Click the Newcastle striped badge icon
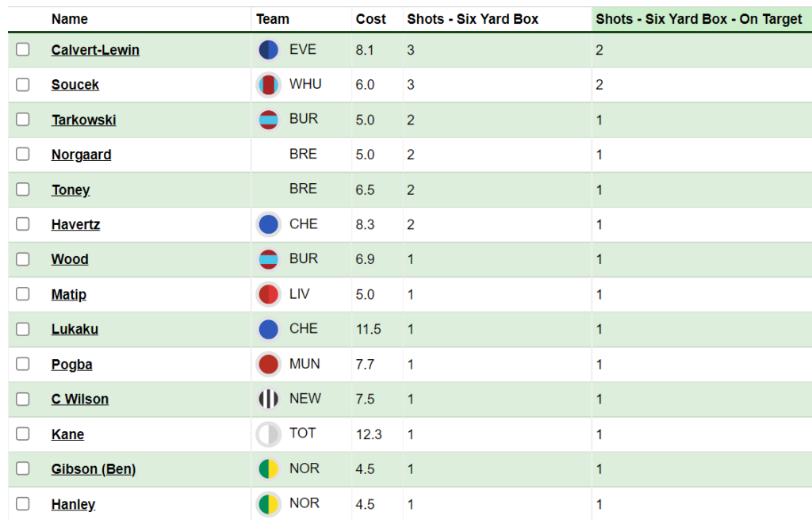Viewport: 812px width, 520px height. coord(268,399)
